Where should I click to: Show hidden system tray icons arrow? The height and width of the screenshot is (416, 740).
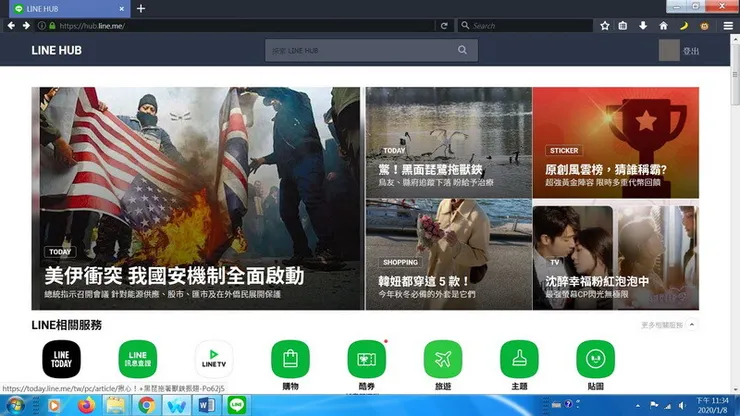pos(638,406)
